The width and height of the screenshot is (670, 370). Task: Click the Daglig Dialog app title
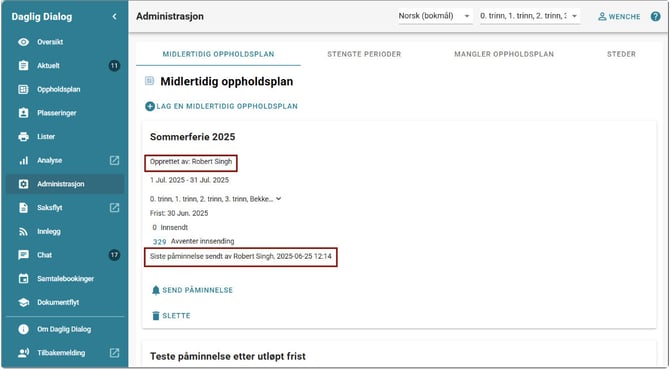pyautogui.click(x=42, y=17)
